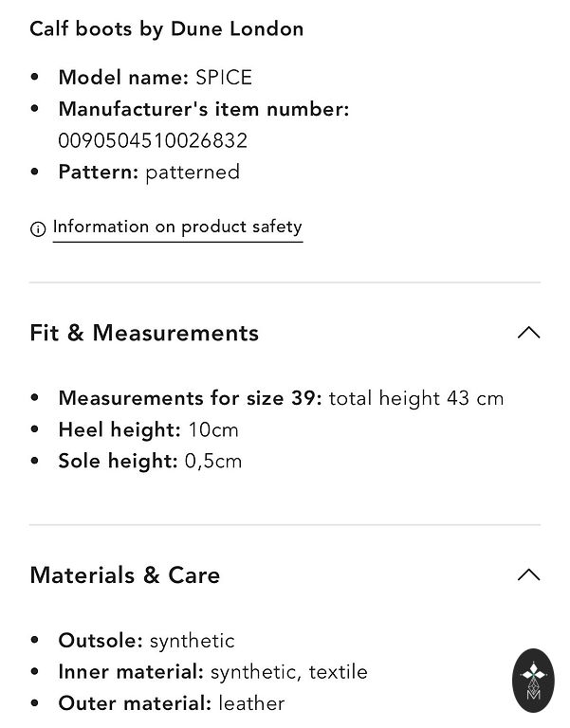
Task: Open the Information on product safety link
Action: click(x=177, y=227)
